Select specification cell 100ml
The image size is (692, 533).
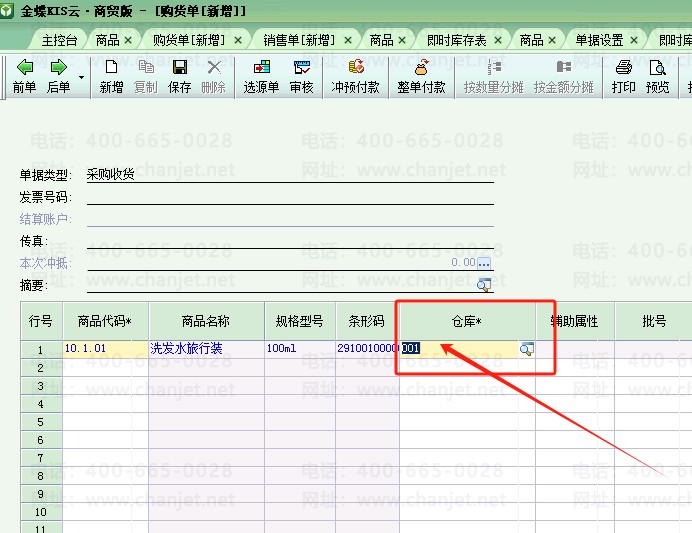[x=300, y=349]
